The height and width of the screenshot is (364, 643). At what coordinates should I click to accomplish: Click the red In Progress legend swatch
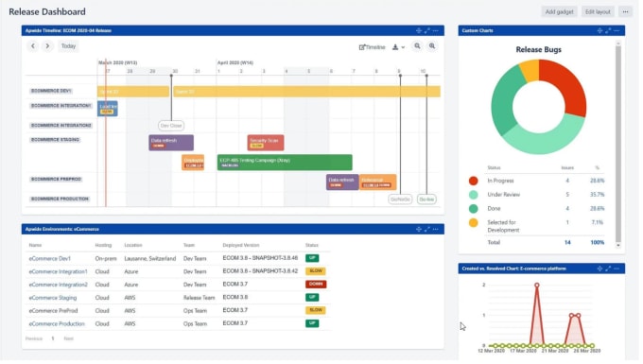click(x=473, y=181)
